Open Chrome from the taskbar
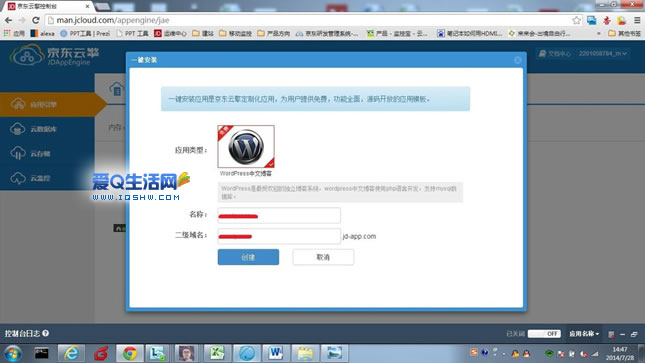Screen dimensions: 645x363 [x=130, y=353]
